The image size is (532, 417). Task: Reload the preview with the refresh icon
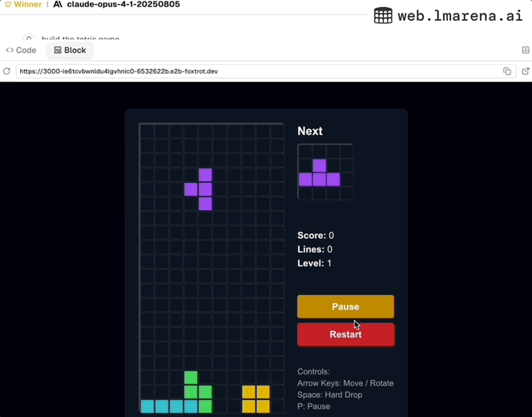(x=6, y=71)
